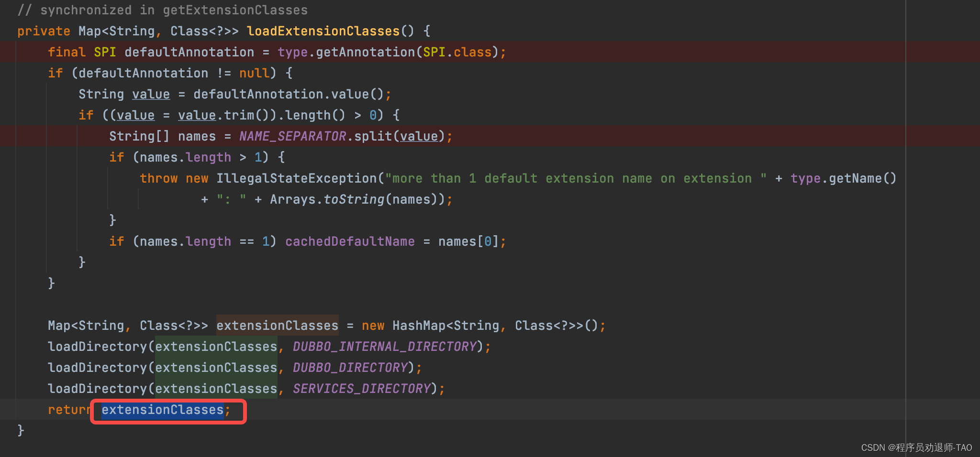Click names[0] expression

pos(468,241)
